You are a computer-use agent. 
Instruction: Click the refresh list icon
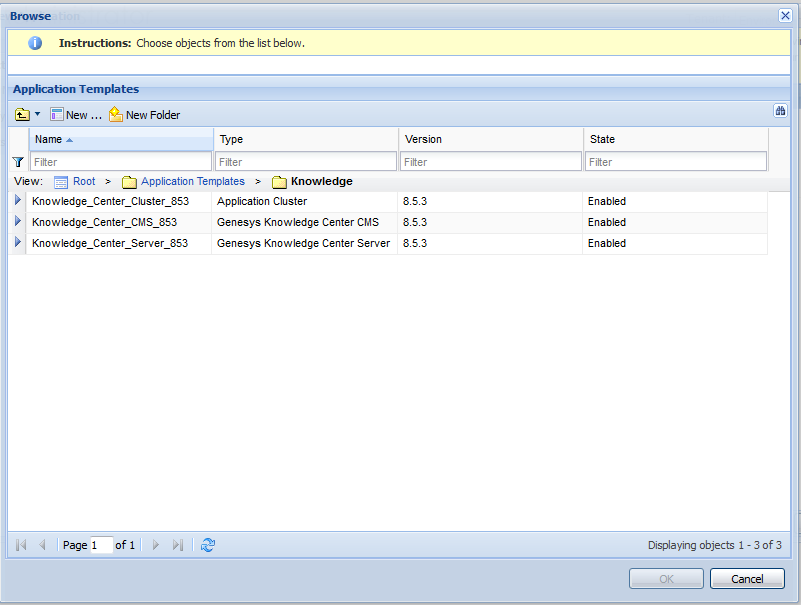[208, 545]
